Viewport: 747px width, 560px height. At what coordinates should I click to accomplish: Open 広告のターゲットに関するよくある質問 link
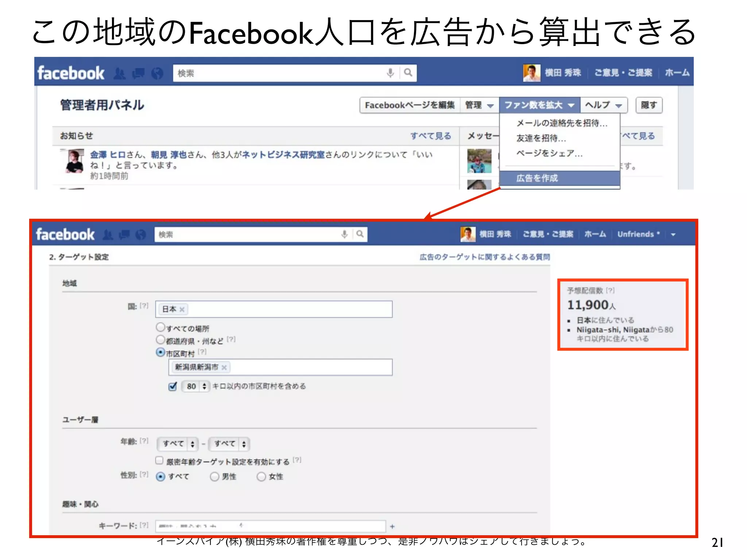coord(485,257)
